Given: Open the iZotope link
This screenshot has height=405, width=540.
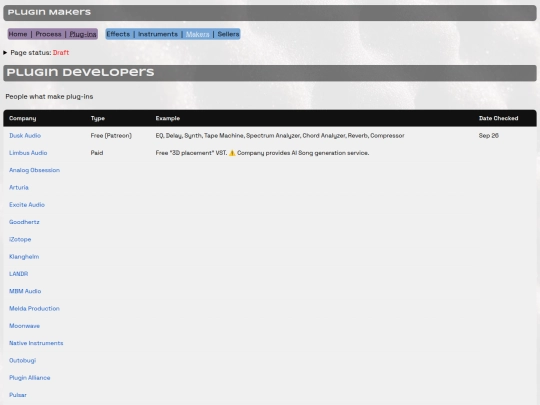Looking at the screenshot, I should [x=20, y=239].
